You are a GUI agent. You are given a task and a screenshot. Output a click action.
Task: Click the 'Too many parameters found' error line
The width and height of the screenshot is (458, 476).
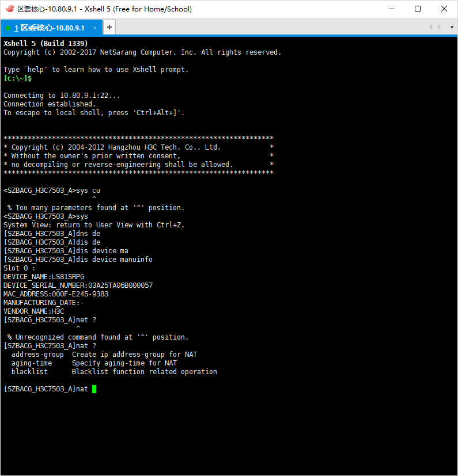(x=96, y=208)
